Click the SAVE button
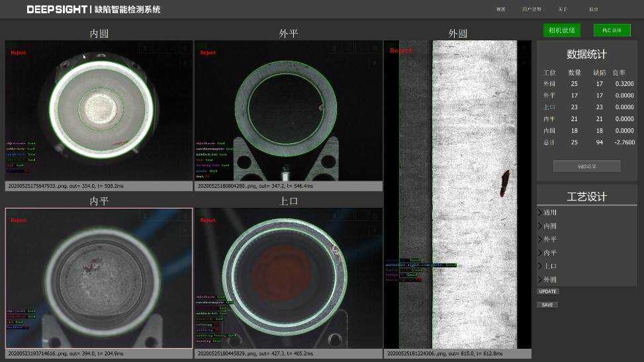 (547, 305)
